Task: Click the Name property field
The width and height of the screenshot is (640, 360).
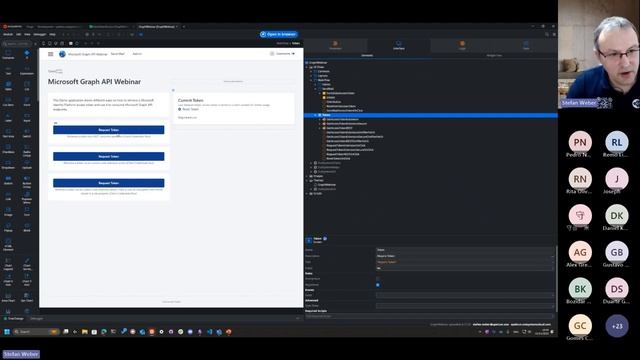Action: pos(465,250)
